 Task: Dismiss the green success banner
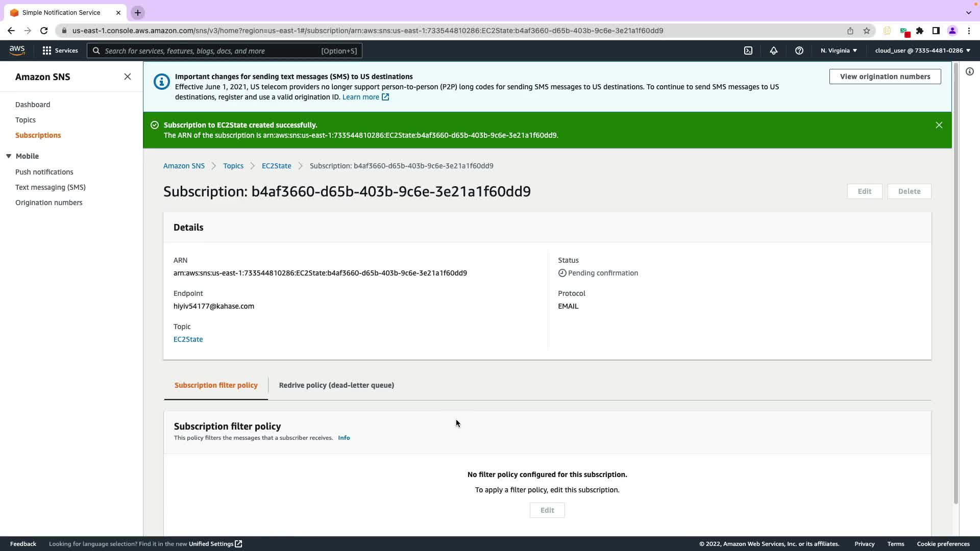coord(939,125)
